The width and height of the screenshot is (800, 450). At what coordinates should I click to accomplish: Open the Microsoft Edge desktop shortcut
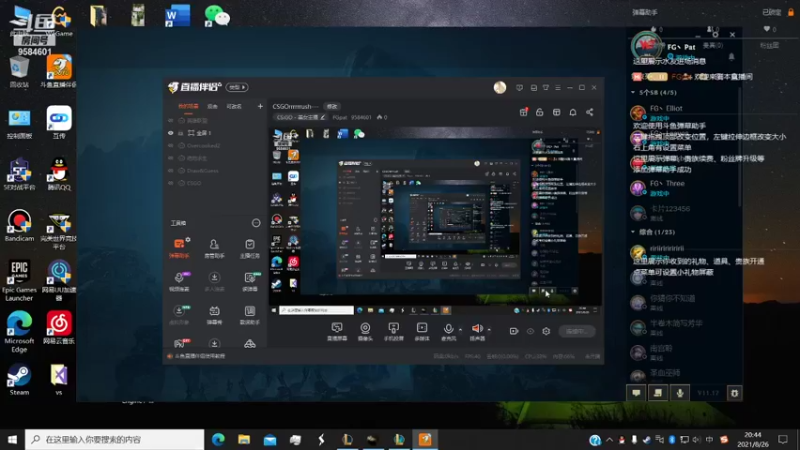[19, 332]
